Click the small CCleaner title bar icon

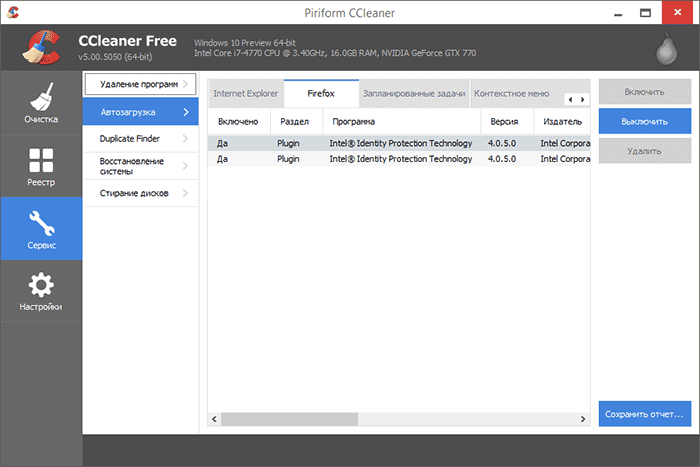13,12
